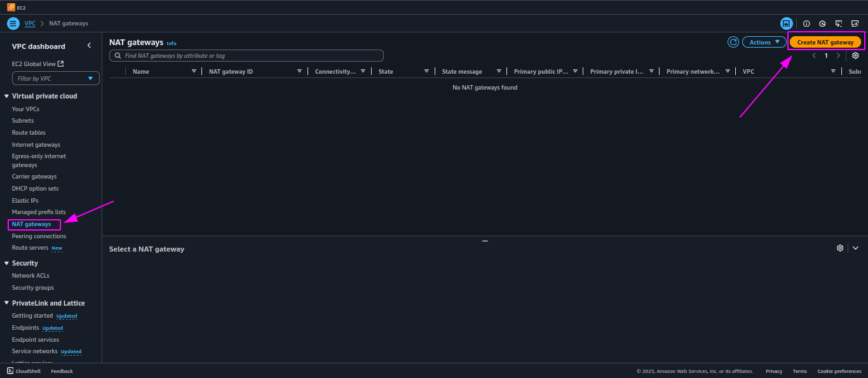Viewport: 868px width, 378px height.
Task: Open the Actions dropdown menu
Action: click(x=764, y=42)
